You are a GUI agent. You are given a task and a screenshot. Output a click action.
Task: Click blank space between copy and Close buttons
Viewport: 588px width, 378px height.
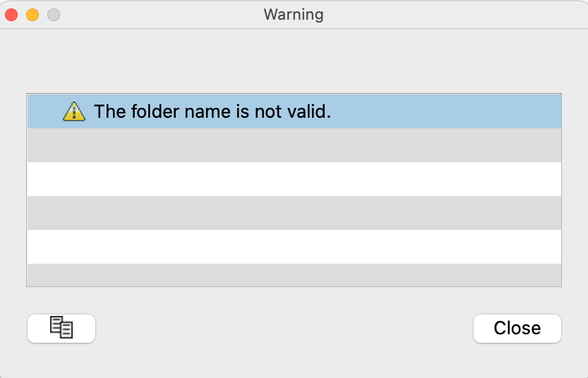pos(282,329)
